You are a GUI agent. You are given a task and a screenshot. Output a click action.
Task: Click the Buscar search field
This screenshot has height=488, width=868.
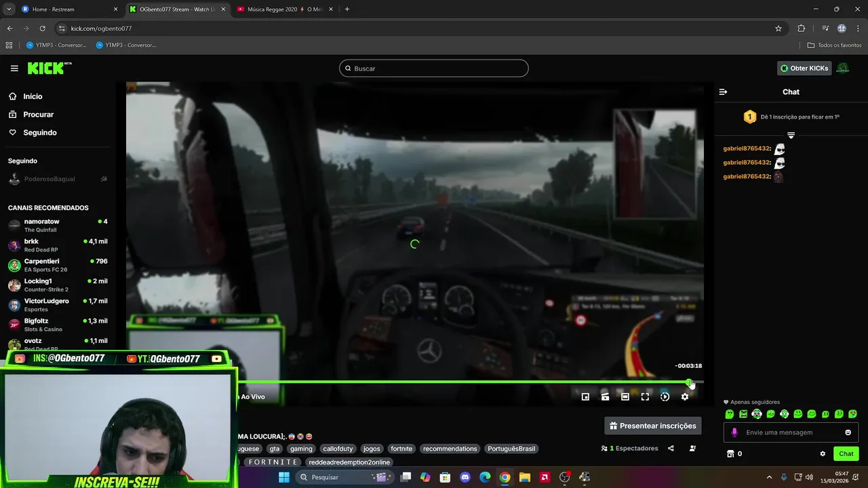coord(434,68)
